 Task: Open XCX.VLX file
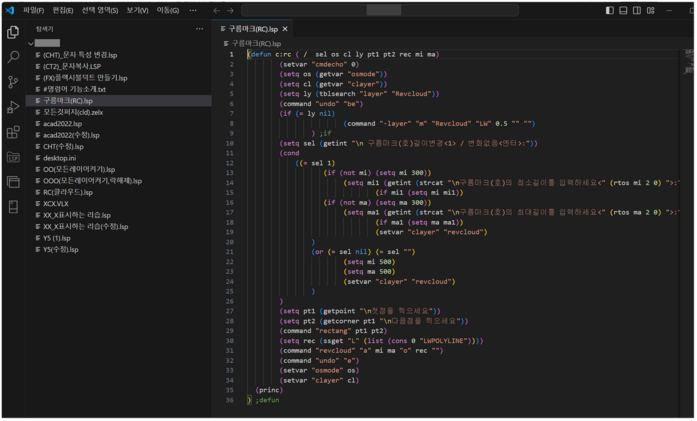(56, 204)
